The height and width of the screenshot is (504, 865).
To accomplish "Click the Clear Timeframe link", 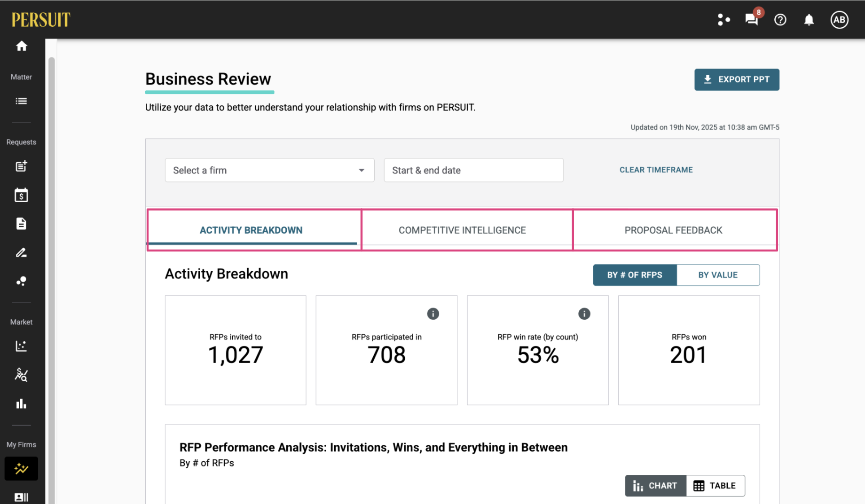I will coord(656,170).
